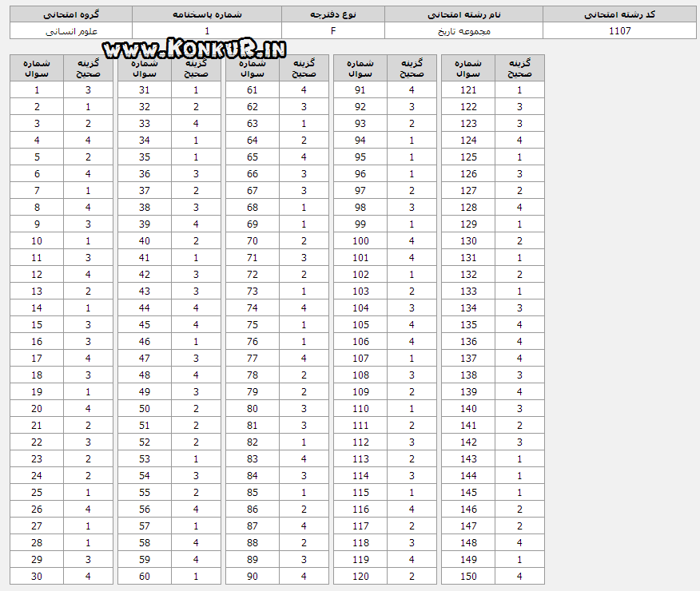Click question number 110 cell

tap(360, 409)
